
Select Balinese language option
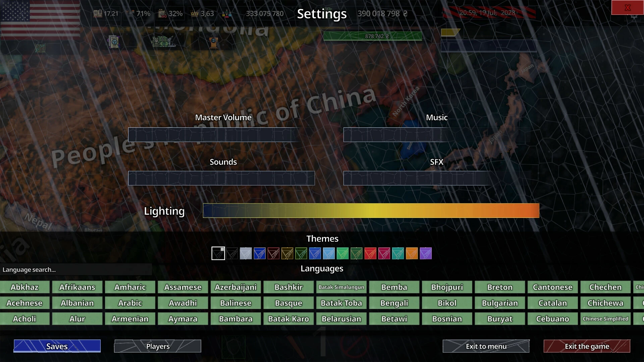pyautogui.click(x=236, y=303)
